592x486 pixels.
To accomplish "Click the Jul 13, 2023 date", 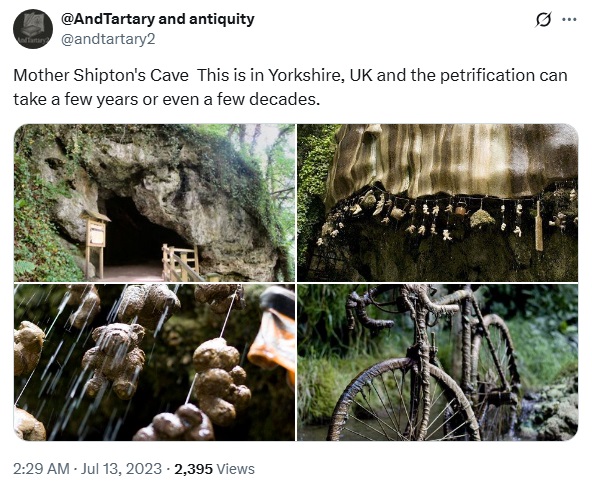I will [x=121, y=469].
